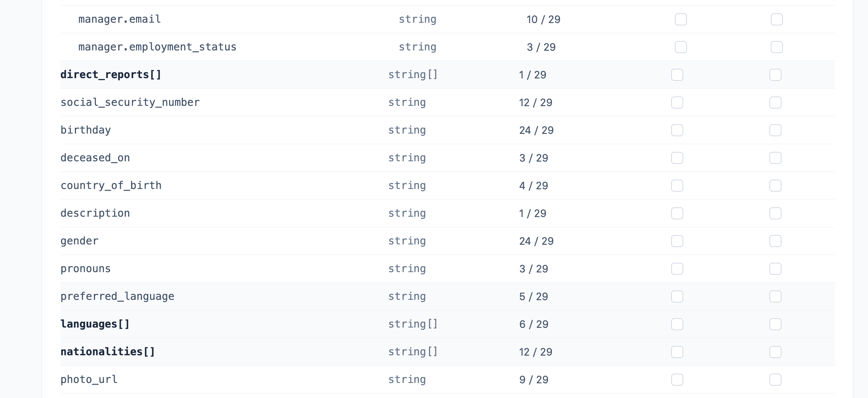This screenshot has height=398, width=868.
Task: Enable left checkbox in pronouns row
Action: 677,269
